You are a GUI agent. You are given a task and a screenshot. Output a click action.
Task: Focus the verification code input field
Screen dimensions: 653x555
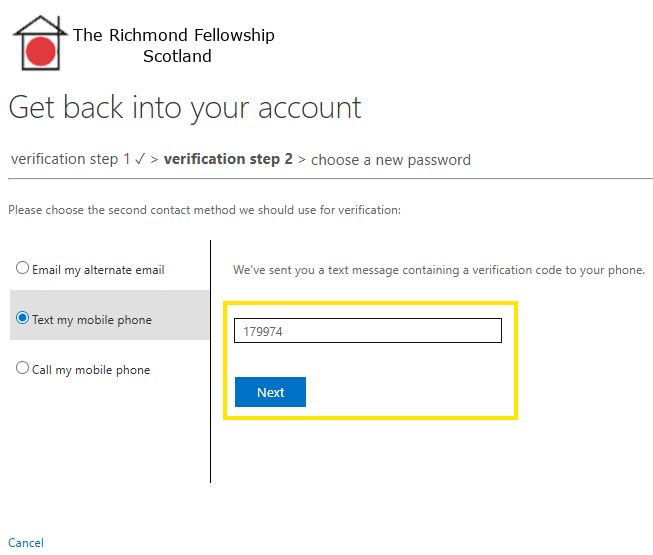[367, 331]
